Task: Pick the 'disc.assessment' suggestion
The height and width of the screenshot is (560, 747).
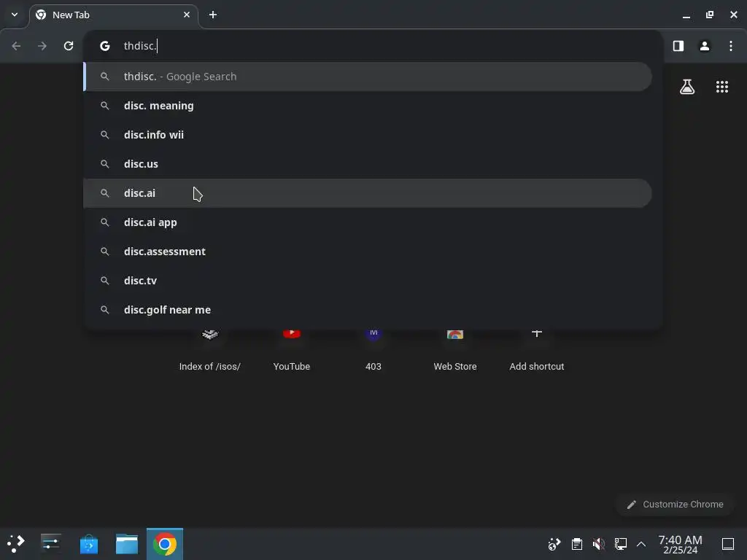Action: pyautogui.click(x=368, y=252)
